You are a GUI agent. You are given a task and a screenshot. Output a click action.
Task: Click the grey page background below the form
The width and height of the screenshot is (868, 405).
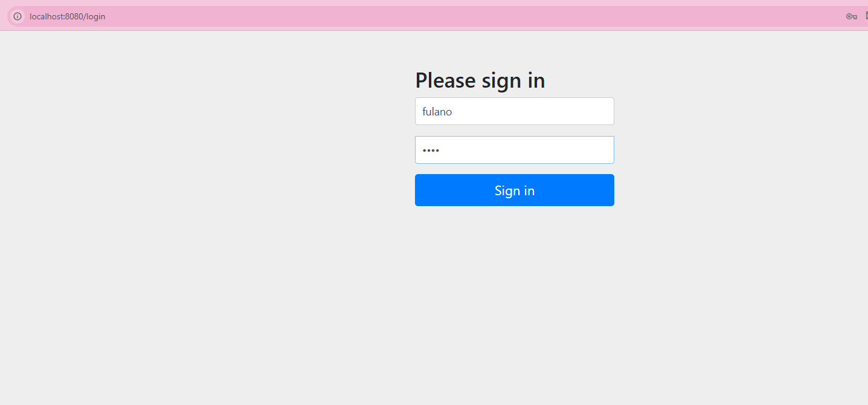[515, 302]
